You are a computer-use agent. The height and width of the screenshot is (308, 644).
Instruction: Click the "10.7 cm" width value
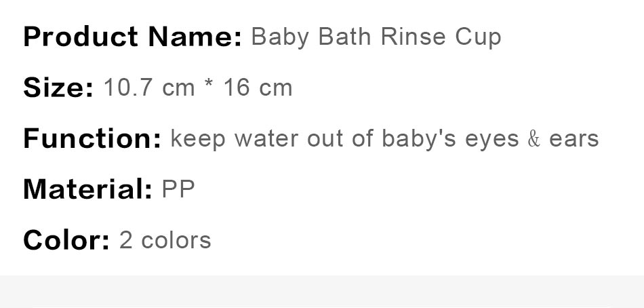[148, 88]
